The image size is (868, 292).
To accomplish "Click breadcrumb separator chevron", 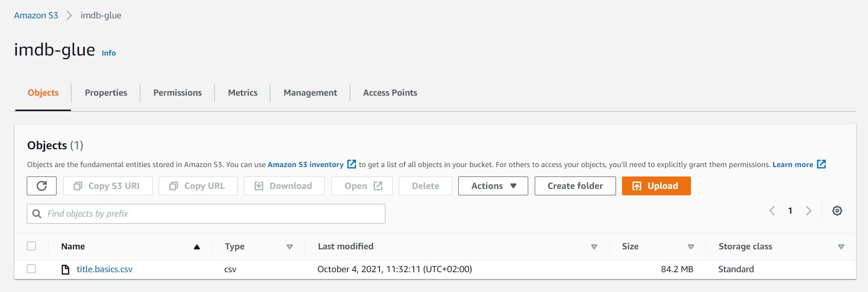I will click(x=69, y=15).
